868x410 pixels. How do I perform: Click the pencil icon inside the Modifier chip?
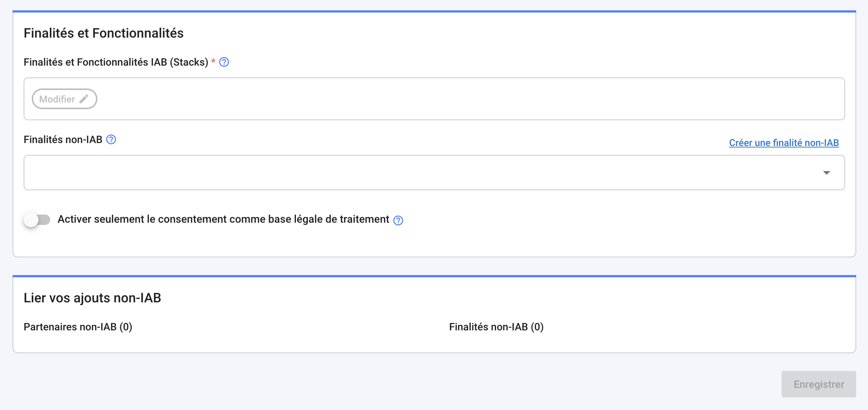84,99
